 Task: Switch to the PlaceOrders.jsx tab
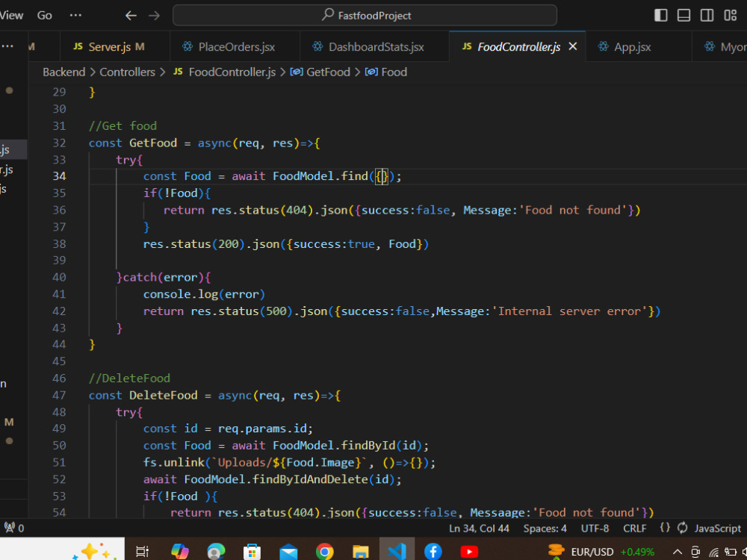point(235,46)
